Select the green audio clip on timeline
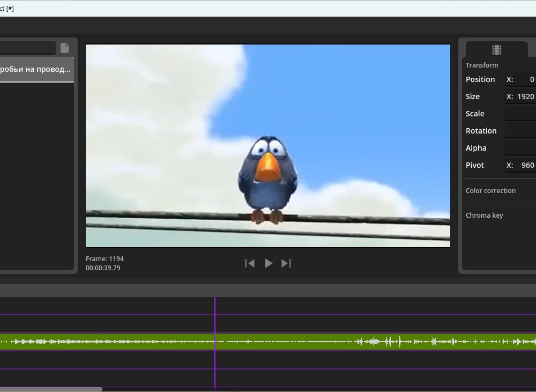 tap(322, 342)
